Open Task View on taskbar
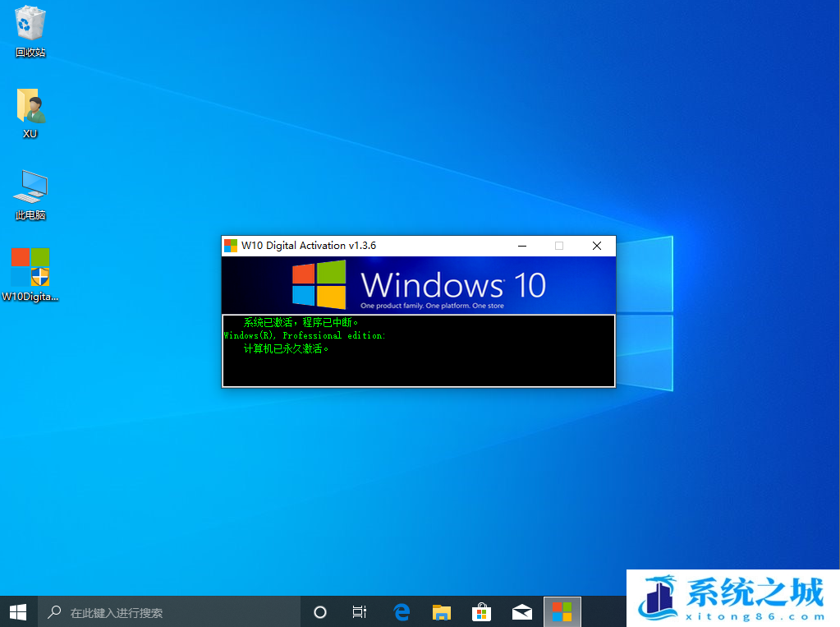 click(360, 612)
